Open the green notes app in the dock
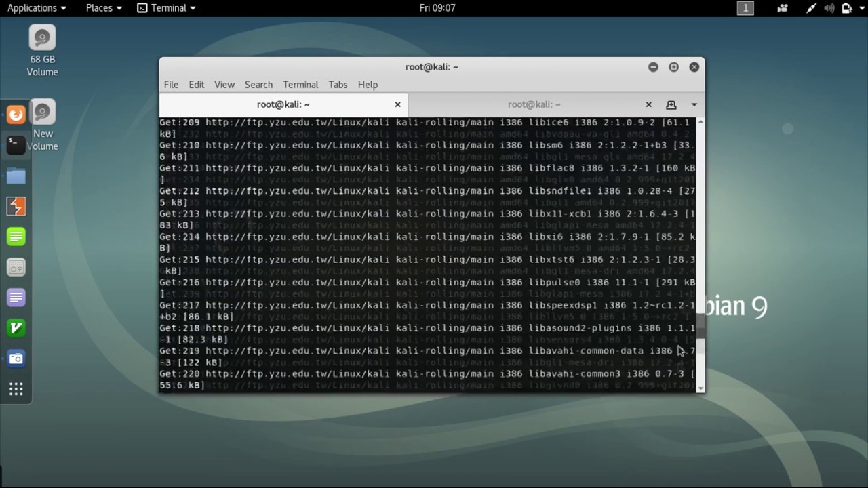The height and width of the screenshot is (488, 868). coord(16,237)
